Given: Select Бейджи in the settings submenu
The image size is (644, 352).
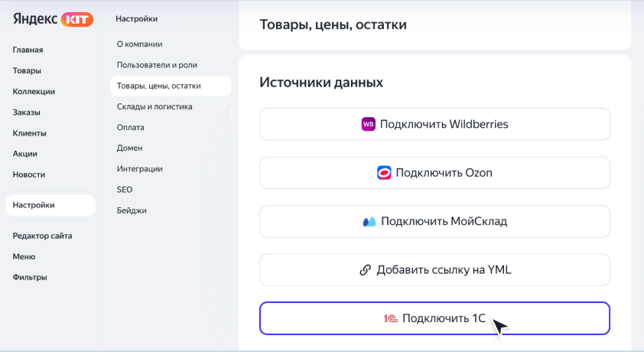Looking at the screenshot, I should 132,210.
